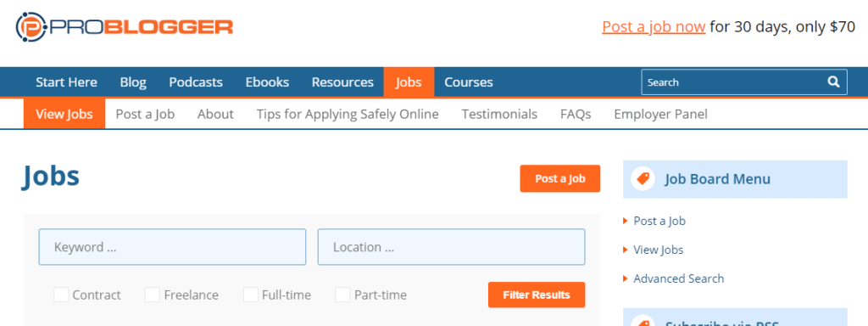Go to Podcasts in the main menu

point(196,82)
